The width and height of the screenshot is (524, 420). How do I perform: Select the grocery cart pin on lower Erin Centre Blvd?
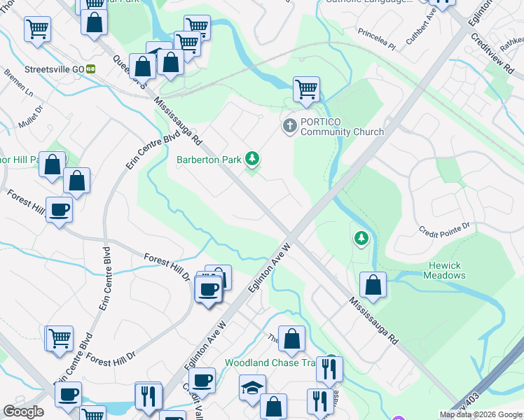(60, 340)
